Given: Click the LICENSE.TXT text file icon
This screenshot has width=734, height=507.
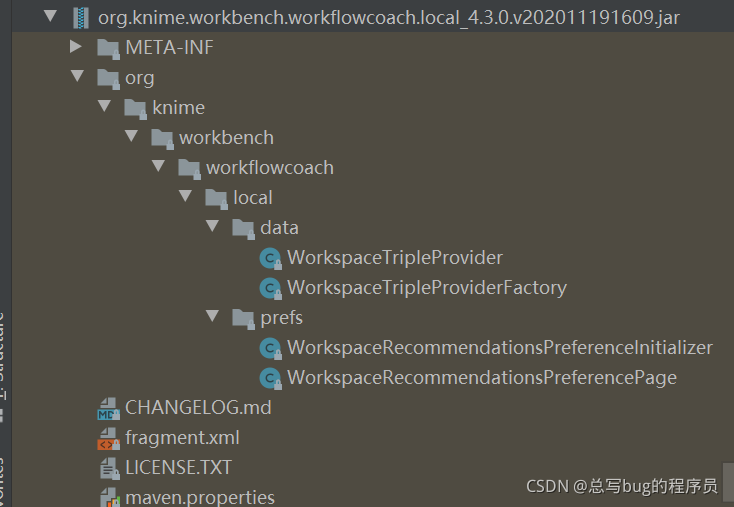Looking at the screenshot, I should tap(110, 468).
